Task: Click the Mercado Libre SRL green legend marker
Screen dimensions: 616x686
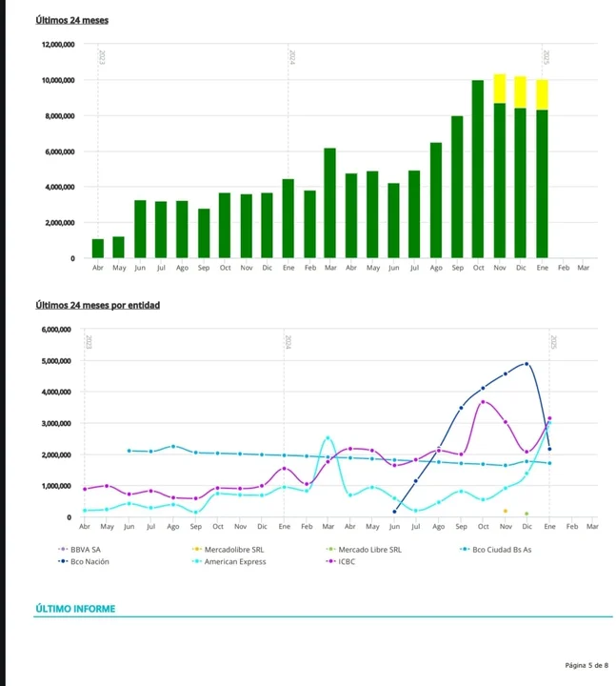Action: click(331, 550)
